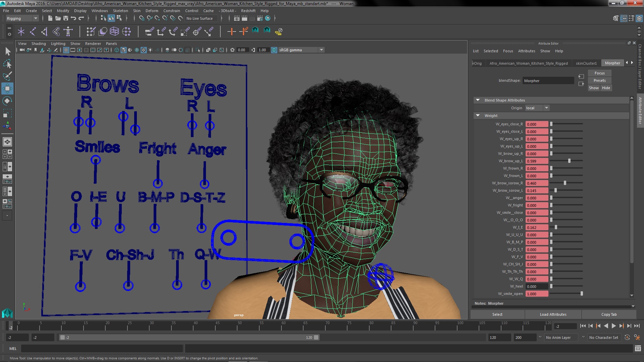644x362 pixels.
Task: Collapse the Blend Shape Attributes section
Action: pyautogui.click(x=478, y=100)
